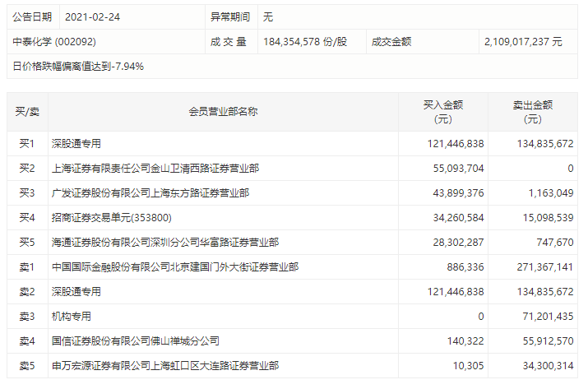
Task: Click the 买4 rank cell
Action: [27, 218]
